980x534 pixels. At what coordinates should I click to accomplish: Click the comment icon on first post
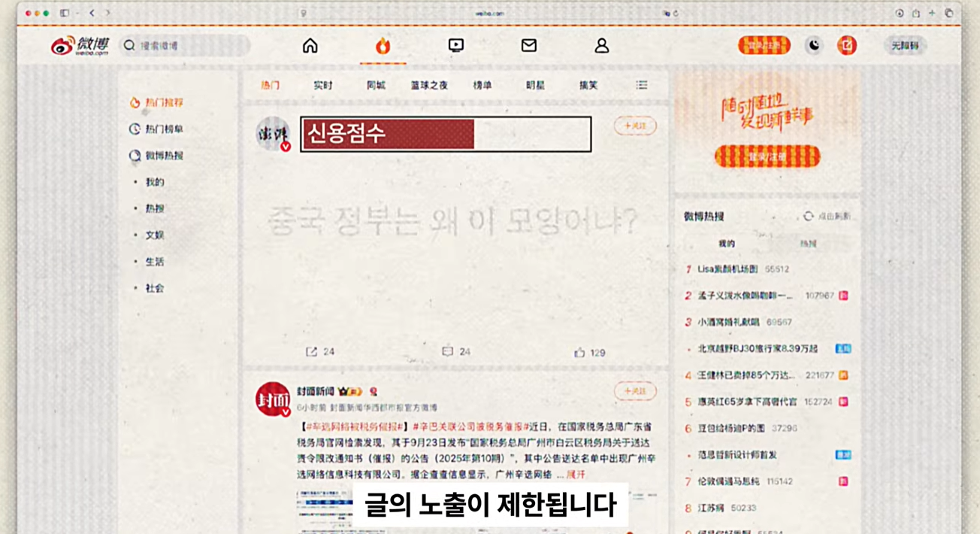tap(448, 351)
